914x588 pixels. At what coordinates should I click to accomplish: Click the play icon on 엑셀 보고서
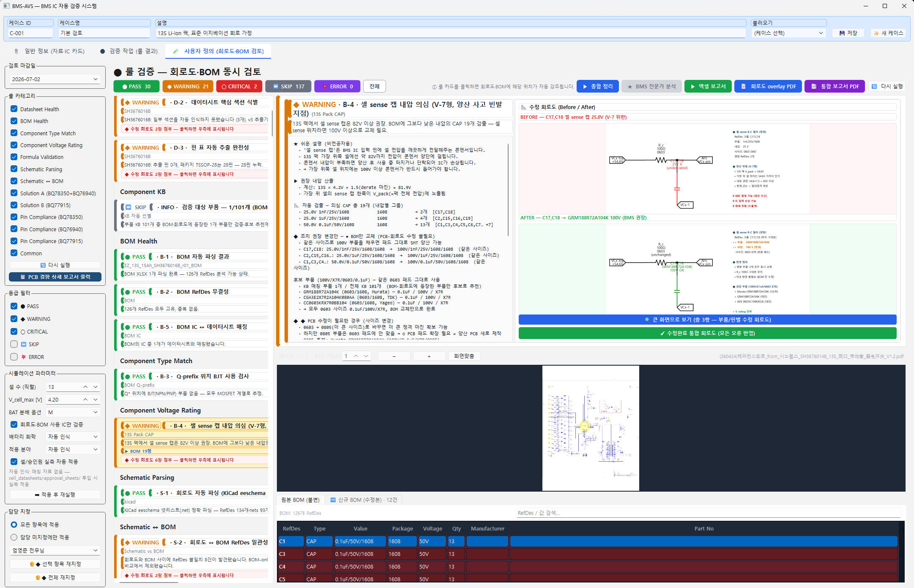[x=692, y=86]
